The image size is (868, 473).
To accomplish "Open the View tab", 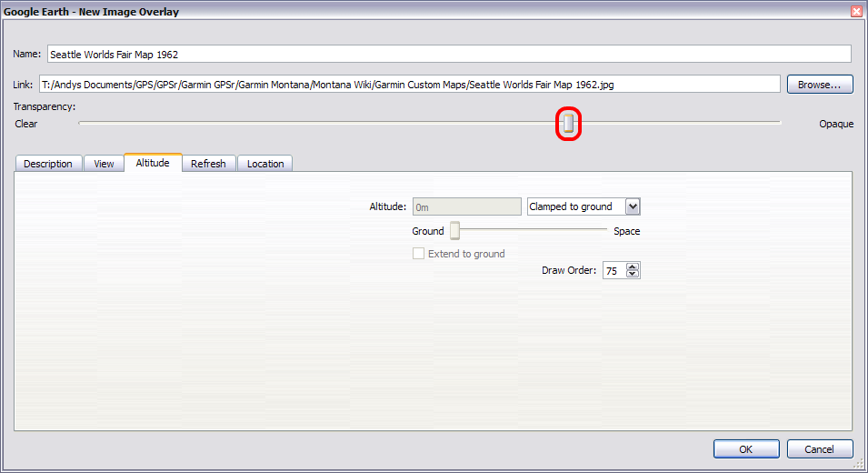I will click(104, 164).
